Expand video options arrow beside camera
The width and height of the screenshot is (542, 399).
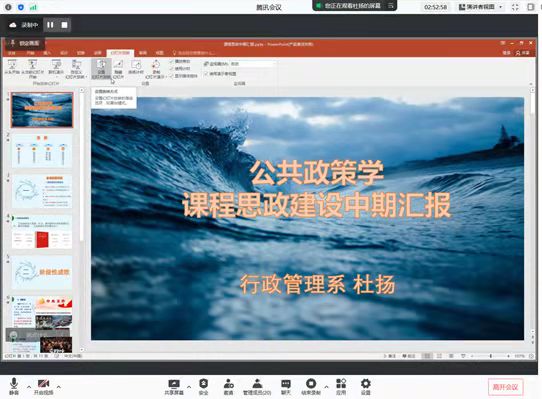click(59, 387)
